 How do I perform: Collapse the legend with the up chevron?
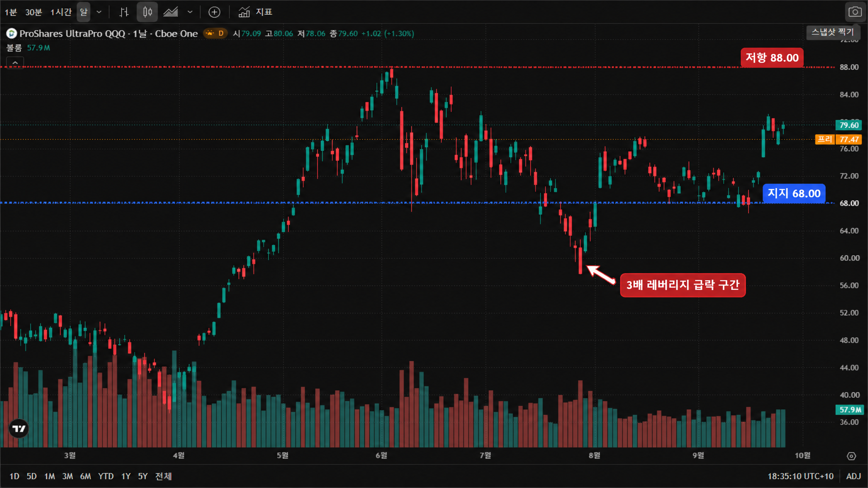[15, 63]
